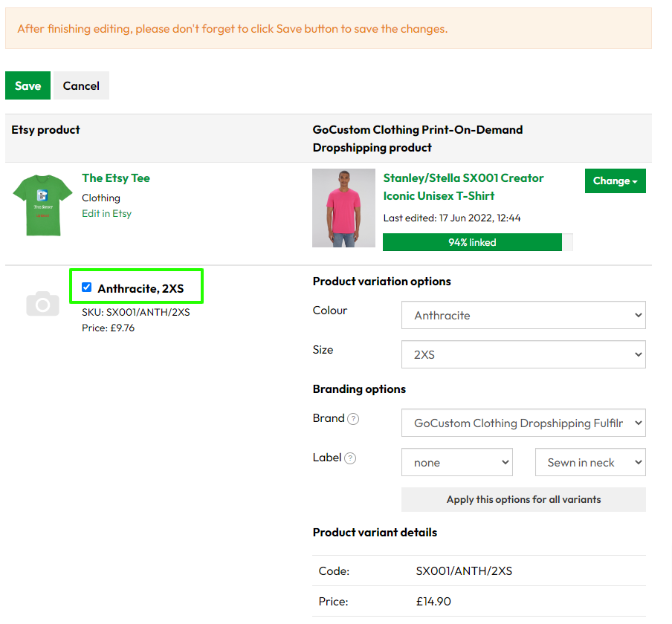Click the Branding options heading
This screenshot has height=624, width=672.
[x=359, y=389]
